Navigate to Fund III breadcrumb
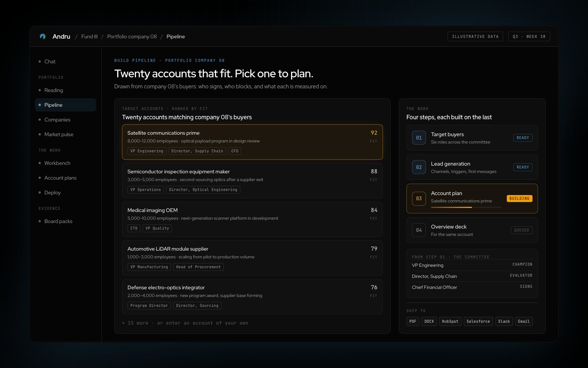Image resolution: width=588 pixels, height=368 pixels. (x=89, y=36)
